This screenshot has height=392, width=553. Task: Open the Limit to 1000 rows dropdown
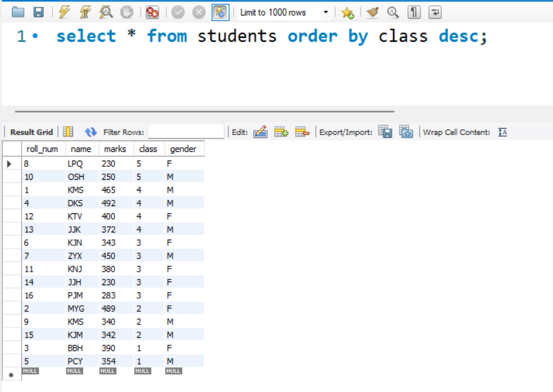(326, 12)
